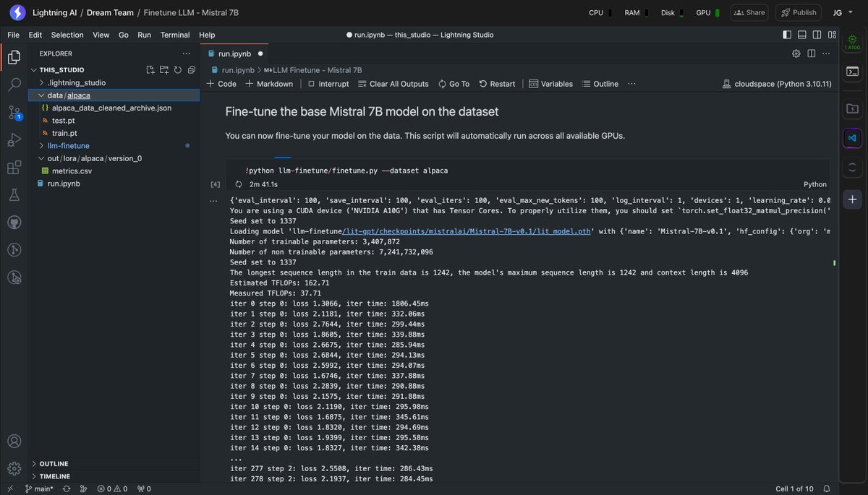The image size is (868, 495).
Task: Open remote window indicator in status bar
Action: [x=9, y=488]
